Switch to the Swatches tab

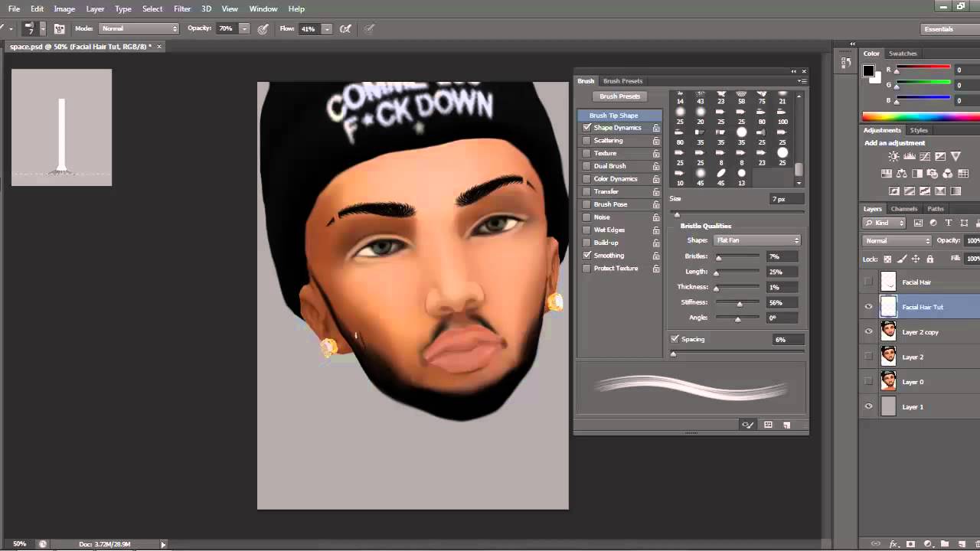(903, 54)
